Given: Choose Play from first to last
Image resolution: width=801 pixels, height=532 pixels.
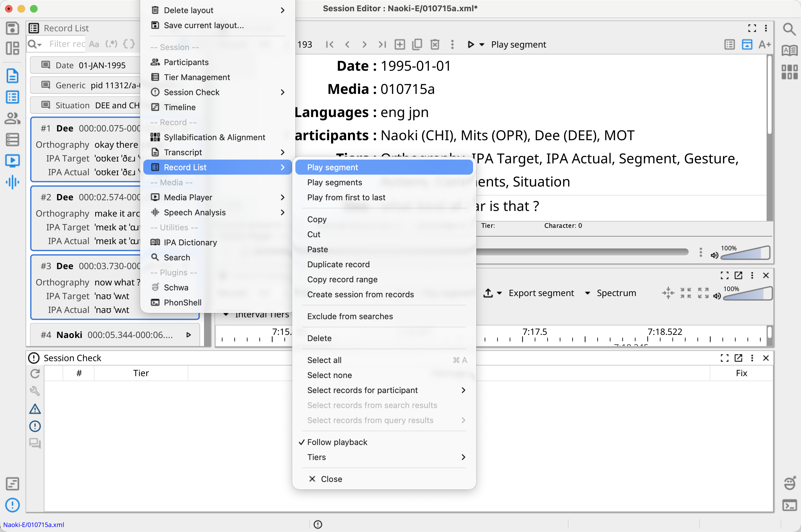Looking at the screenshot, I should pyautogui.click(x=384, y=197).
